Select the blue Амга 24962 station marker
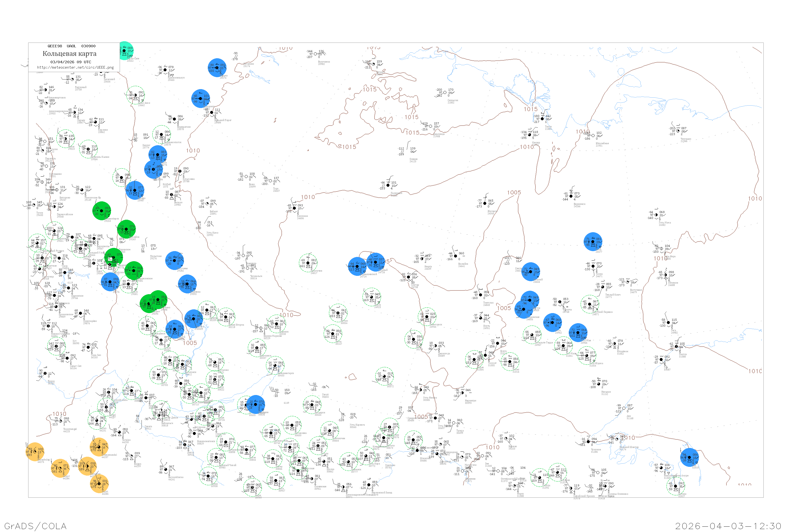The width and height of the screenshot is (798, 532). tap(552, 322)
